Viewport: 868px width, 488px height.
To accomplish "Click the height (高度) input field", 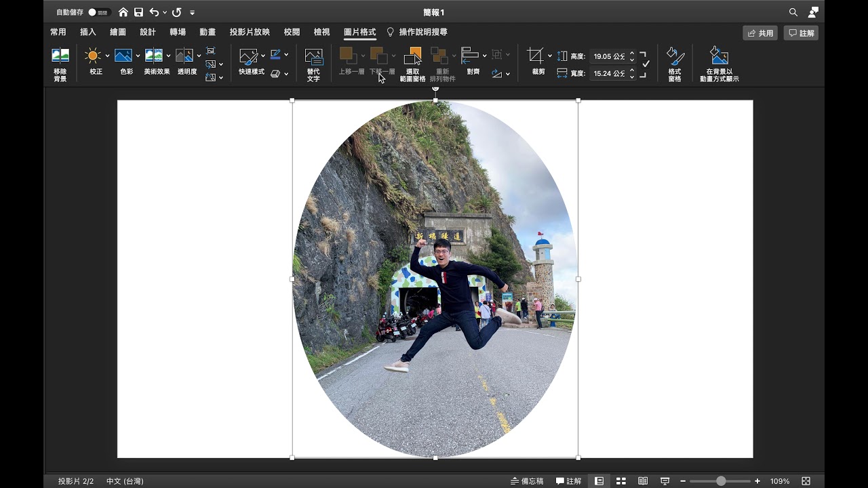I will [608, 57].
